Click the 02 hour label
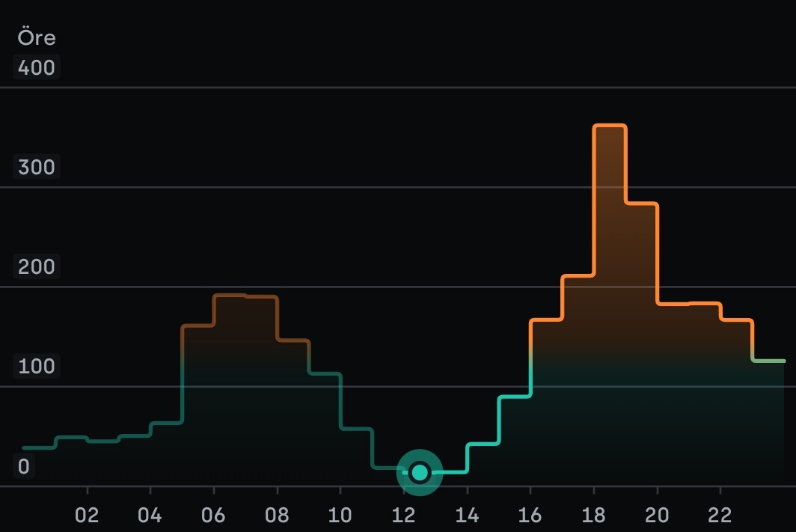Image resolution: width=796 pixels, height=532 pixels. point(87,516)
